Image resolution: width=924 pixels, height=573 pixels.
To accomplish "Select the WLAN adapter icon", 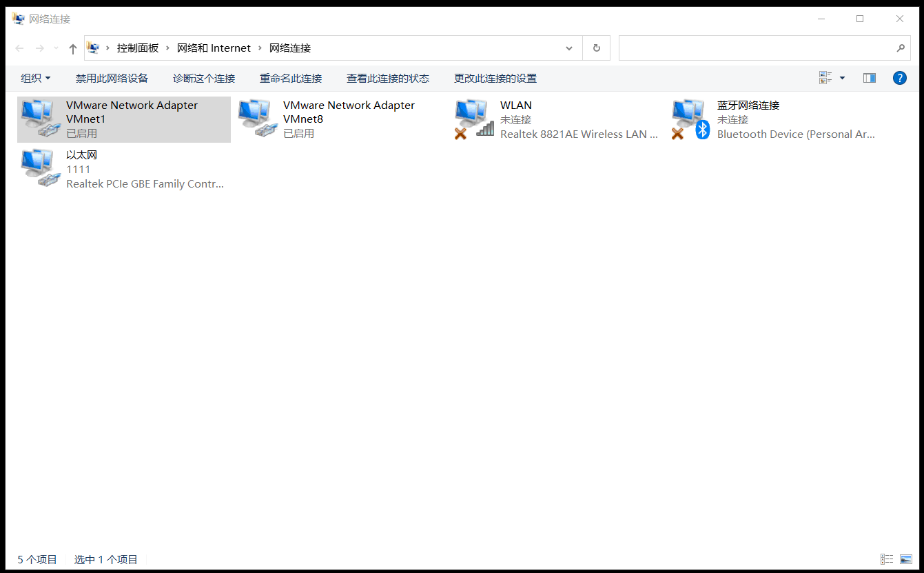I will click(x=474, y=119).
